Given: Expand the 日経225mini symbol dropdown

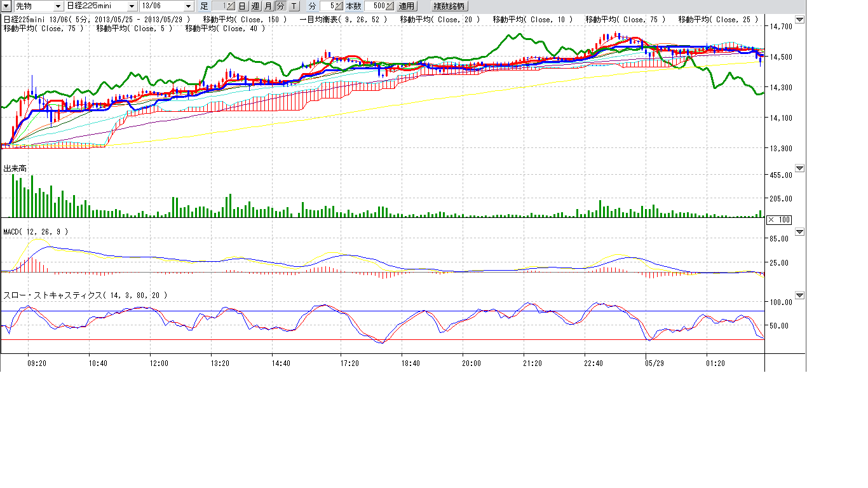Looking at the screenshot, I should pyautogui.click(x=132, y=6).
